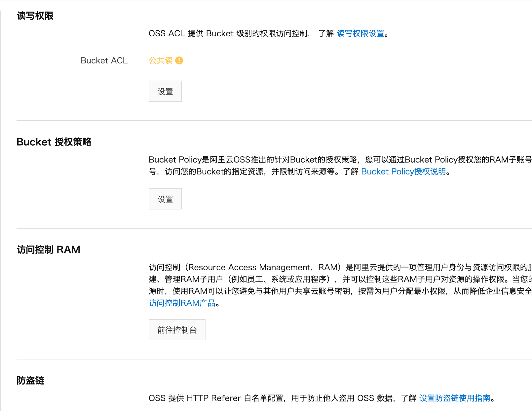Click 设置 under Bucket ACL
The width and height of the screenshot is (532, 411).
165,91
